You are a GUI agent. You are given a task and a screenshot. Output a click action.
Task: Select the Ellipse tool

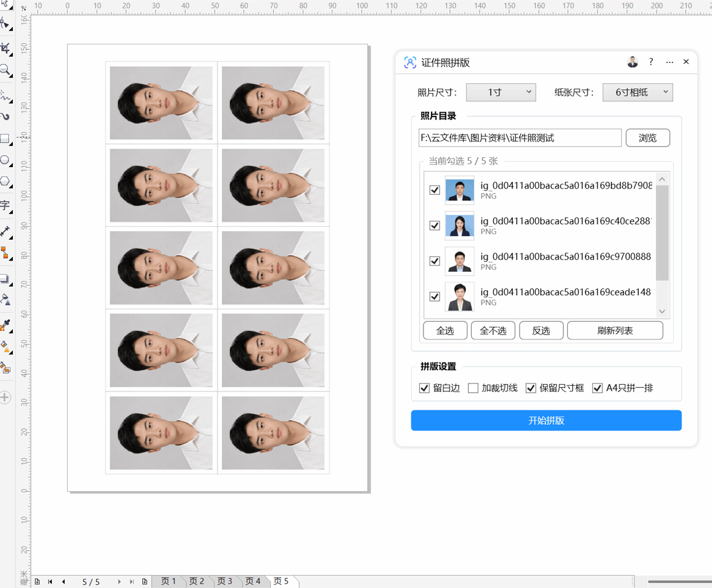coord(4,160)
